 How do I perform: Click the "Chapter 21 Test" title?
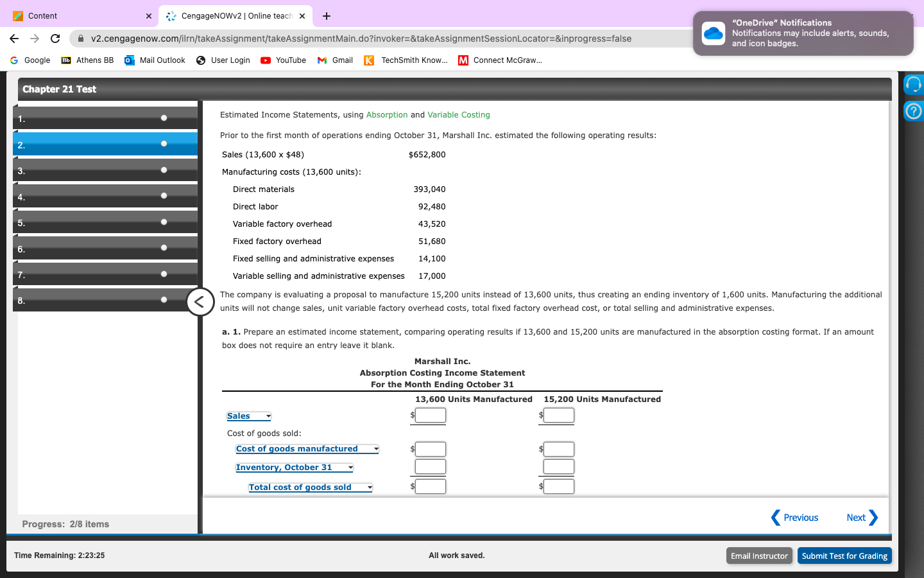pyautogui.click(x=59, y=89)
